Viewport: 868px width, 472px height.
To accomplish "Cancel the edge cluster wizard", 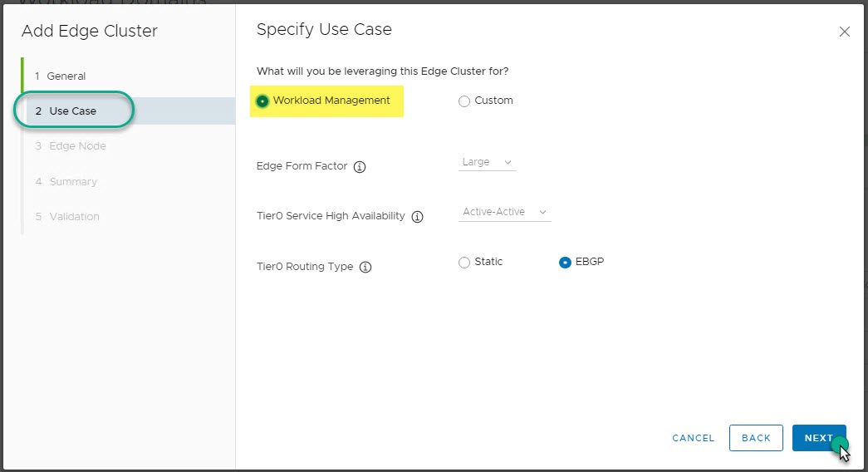I will coord(693,438).
